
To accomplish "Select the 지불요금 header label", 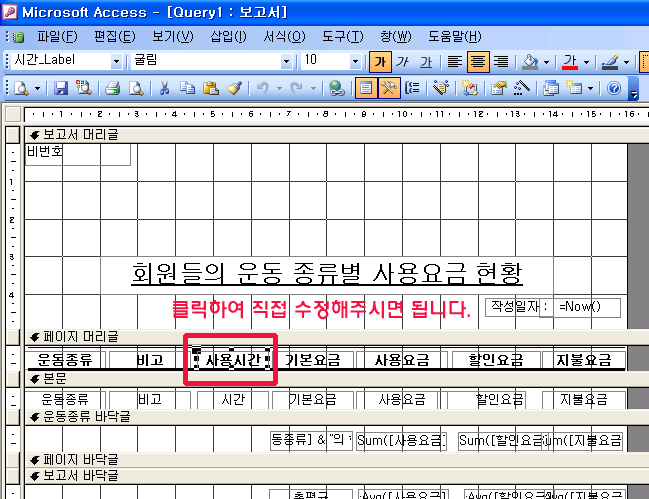I will [x=584, y=360].
